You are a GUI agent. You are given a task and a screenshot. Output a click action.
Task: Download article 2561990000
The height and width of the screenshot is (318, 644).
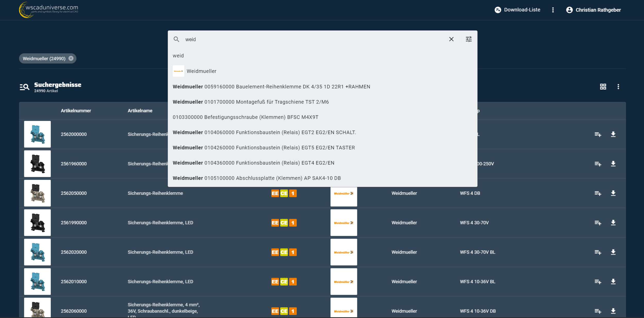pyautogui.click(x=613, y=223)
